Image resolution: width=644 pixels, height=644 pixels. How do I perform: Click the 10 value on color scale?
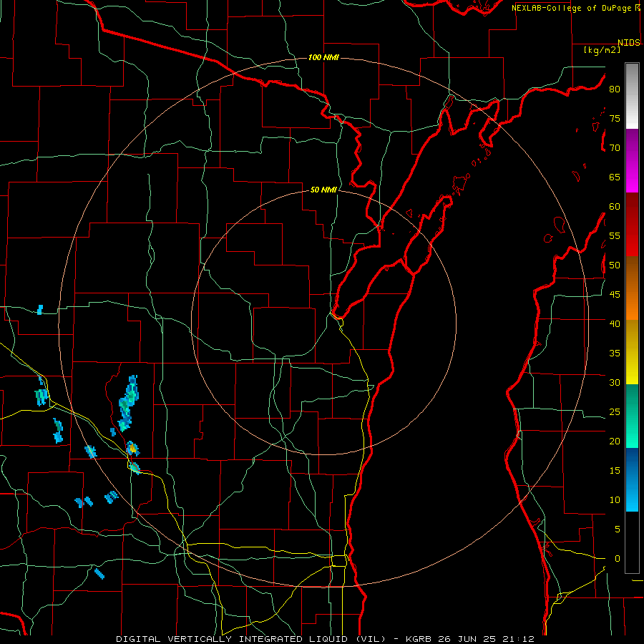(615, 500)
